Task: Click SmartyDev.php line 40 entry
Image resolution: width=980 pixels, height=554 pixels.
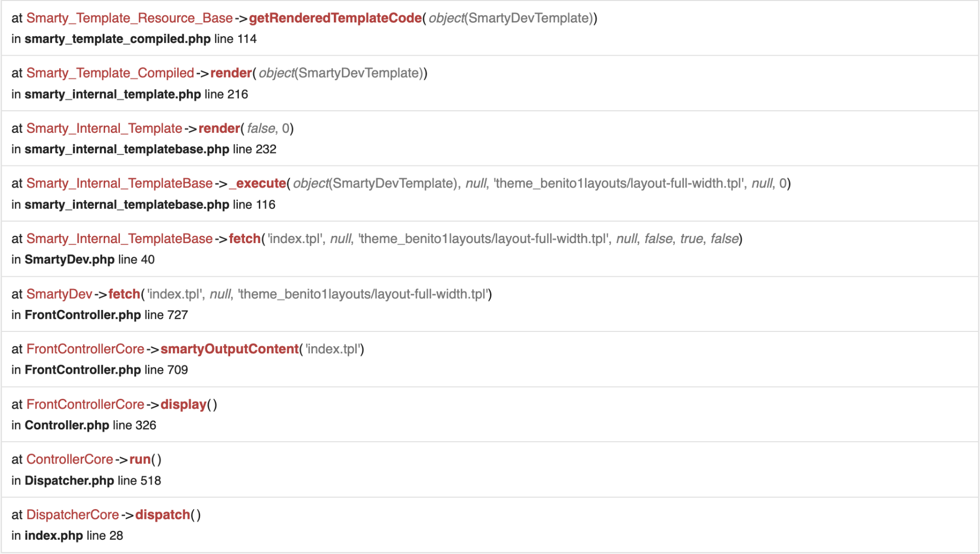Action: (x=83, y=259)
